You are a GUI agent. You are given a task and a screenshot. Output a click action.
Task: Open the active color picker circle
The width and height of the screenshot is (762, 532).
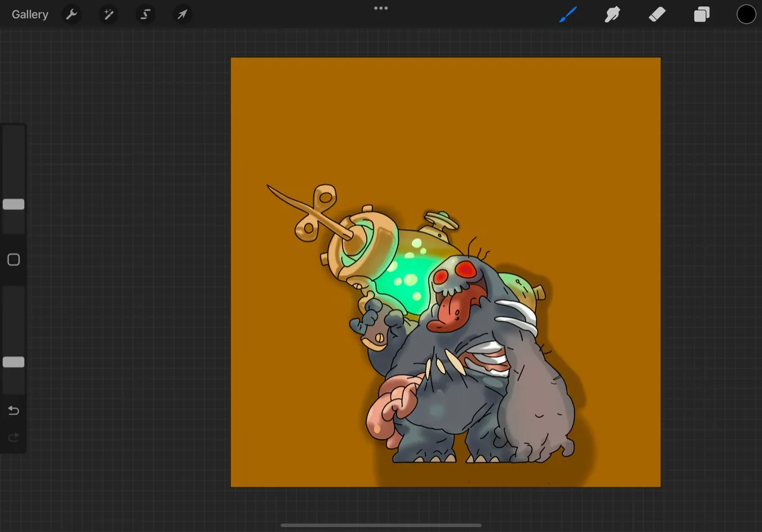747,14
